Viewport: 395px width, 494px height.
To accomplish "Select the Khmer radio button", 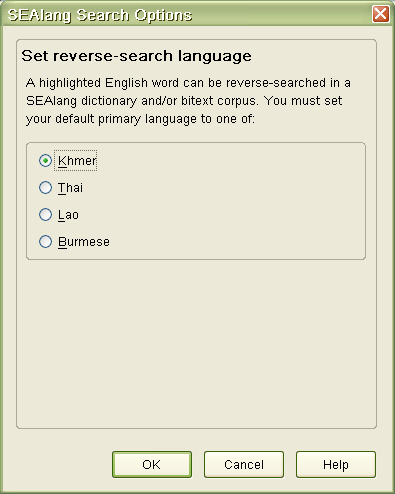I will point(45,161).
